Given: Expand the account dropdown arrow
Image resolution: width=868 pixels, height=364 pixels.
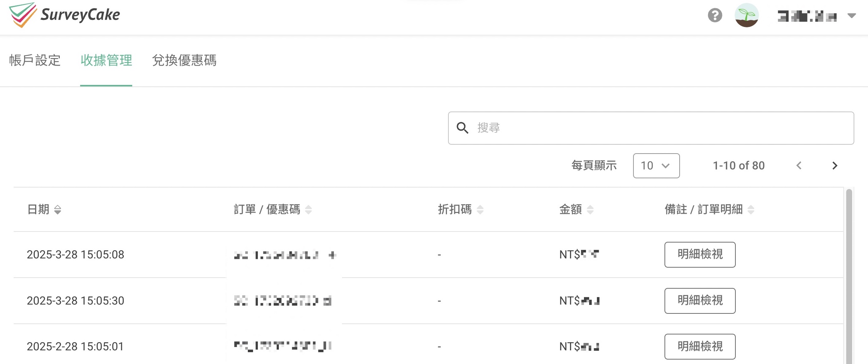Looking at the screenshot, I should tap(851, 16).
